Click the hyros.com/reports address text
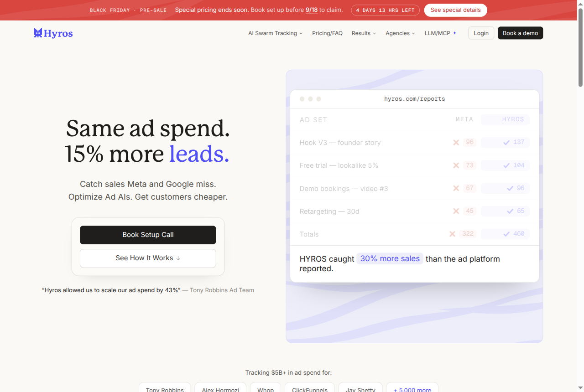 [x=414, y=99]
